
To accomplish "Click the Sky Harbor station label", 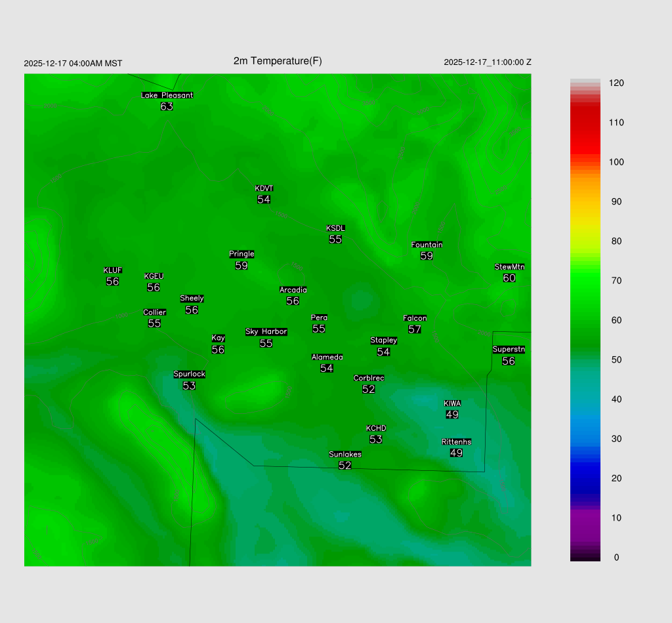I will point(266,332).
